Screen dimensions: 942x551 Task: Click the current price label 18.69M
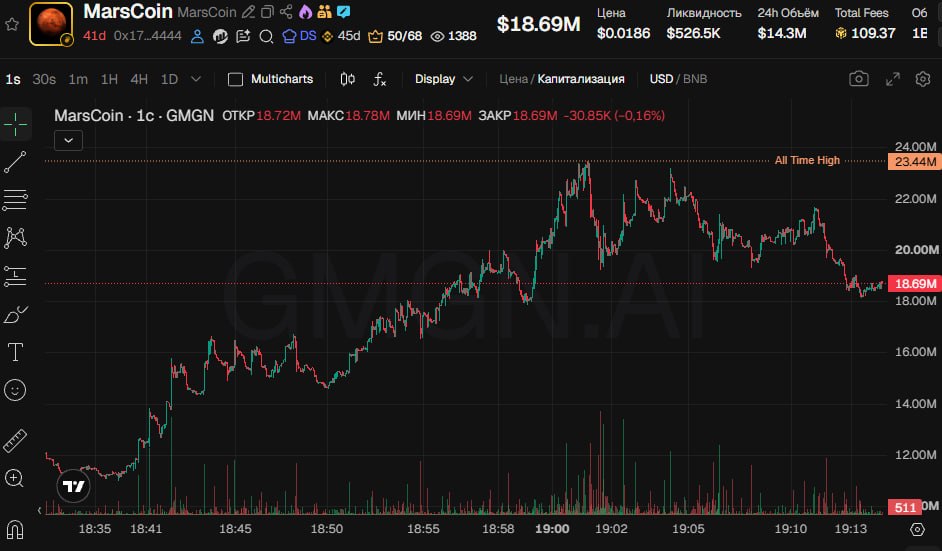tap(915, 284)
